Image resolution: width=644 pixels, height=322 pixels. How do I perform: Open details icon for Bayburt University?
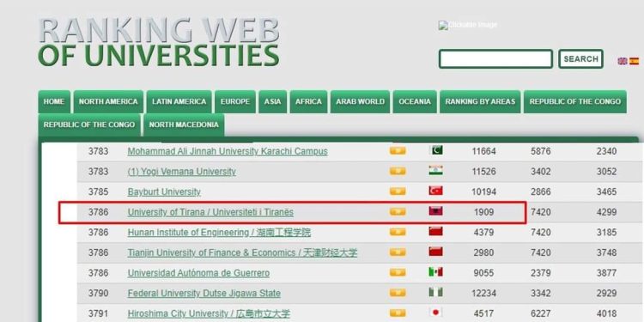(398, 191)
